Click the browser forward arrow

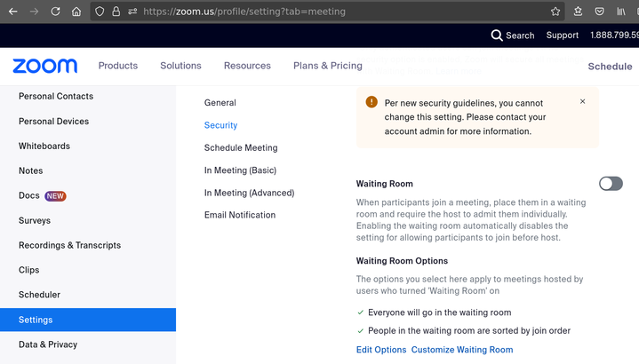coord(34,12)
